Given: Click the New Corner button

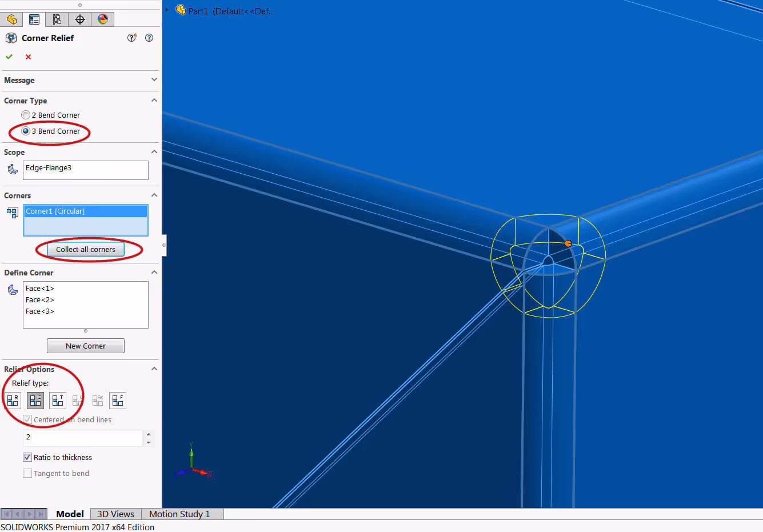Looking at the screenshot, I should pos(86,346).
